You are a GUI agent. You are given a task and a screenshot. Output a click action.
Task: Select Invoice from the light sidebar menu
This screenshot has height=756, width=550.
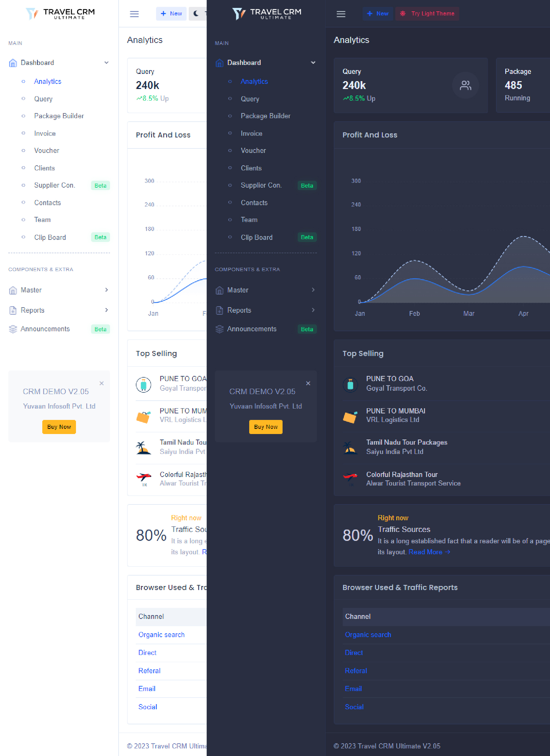[45, 133]
